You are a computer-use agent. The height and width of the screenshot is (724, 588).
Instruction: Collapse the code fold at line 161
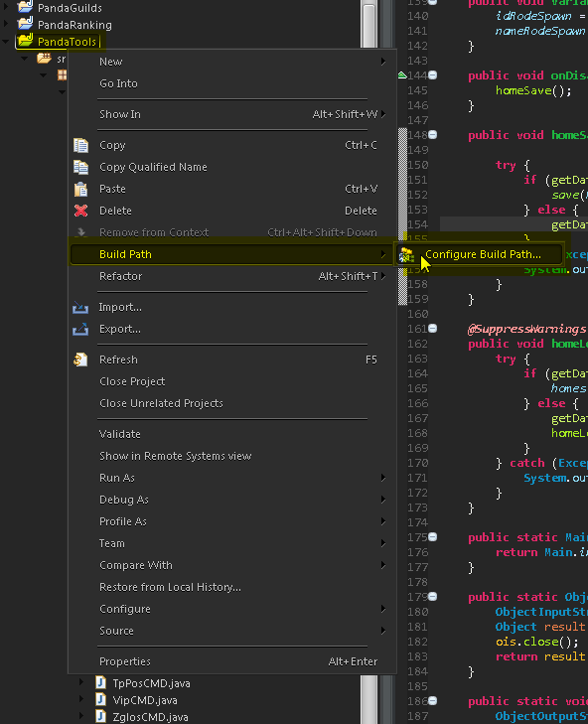click(x=433, y=329)
